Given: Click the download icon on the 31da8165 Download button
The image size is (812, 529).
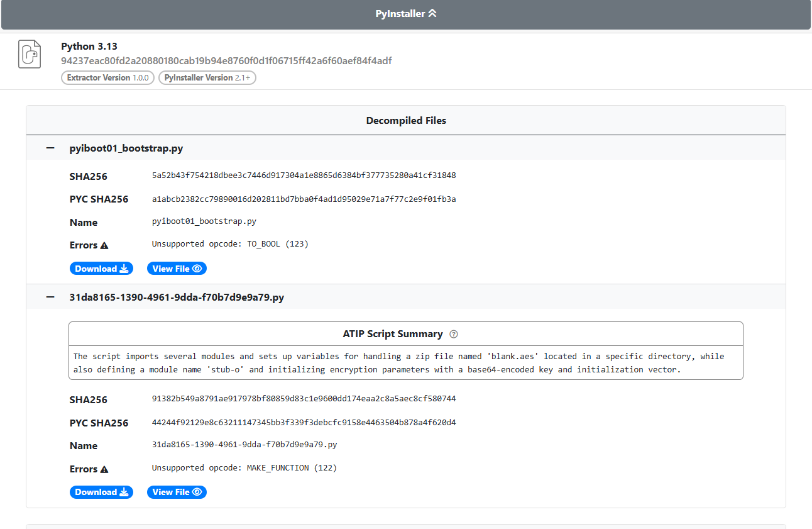Looking at the screenshot, I should click(x=124, y=492).
